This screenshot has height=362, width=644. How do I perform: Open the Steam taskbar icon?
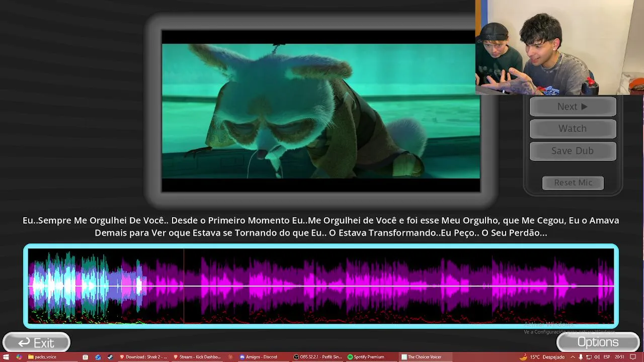110,357
